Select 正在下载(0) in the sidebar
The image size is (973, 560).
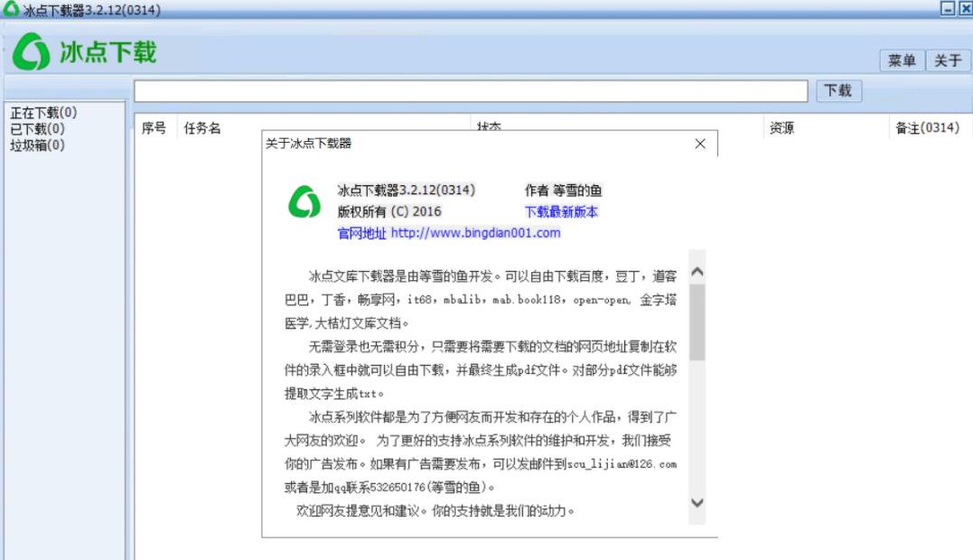point(43,113)
